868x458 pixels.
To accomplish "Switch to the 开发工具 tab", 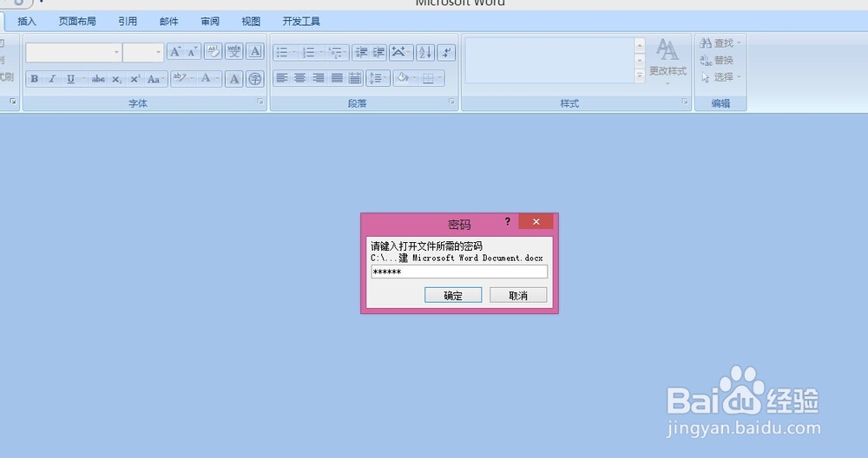I will pos(301,22).
